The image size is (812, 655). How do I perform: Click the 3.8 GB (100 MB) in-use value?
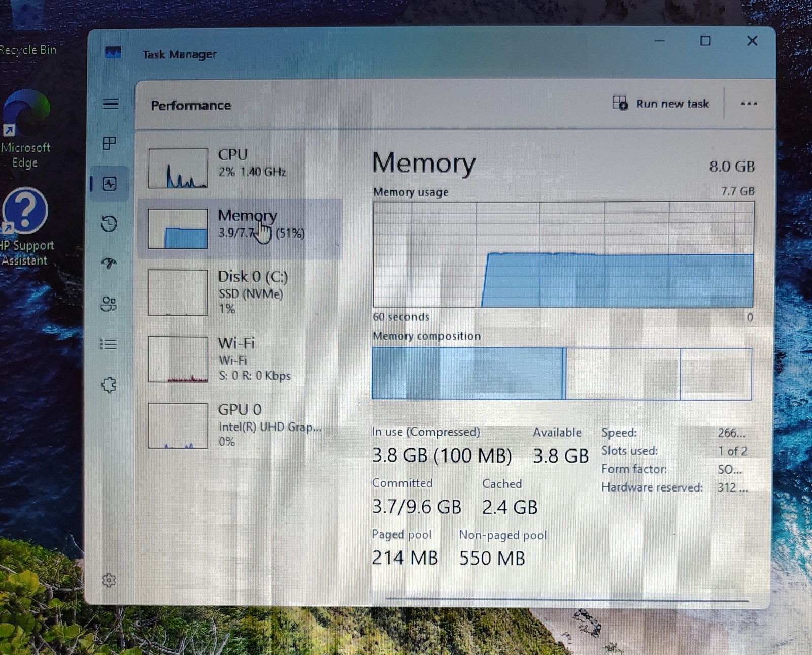click(442, 455)
